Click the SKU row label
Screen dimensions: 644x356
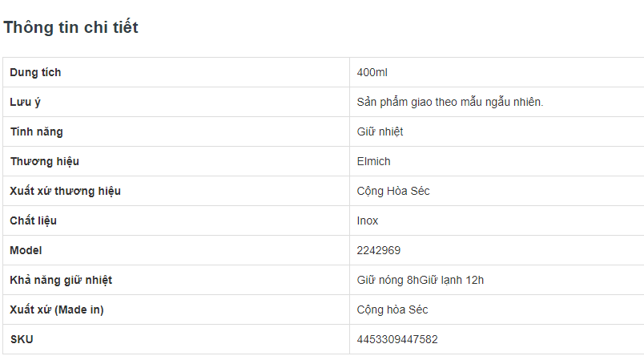(x=22, y=340)
